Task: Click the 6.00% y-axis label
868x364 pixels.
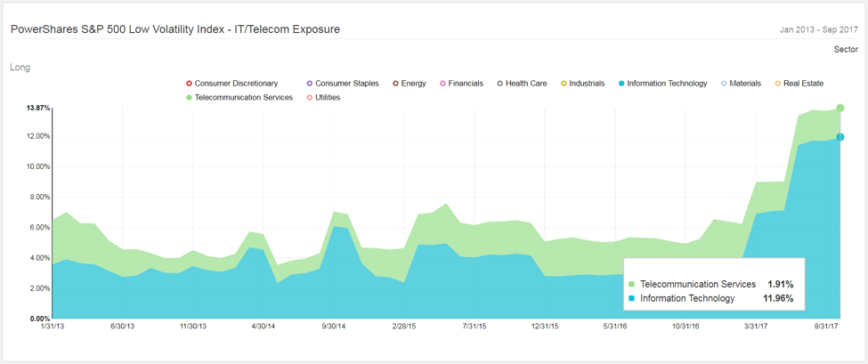Action: click(40, 227)
